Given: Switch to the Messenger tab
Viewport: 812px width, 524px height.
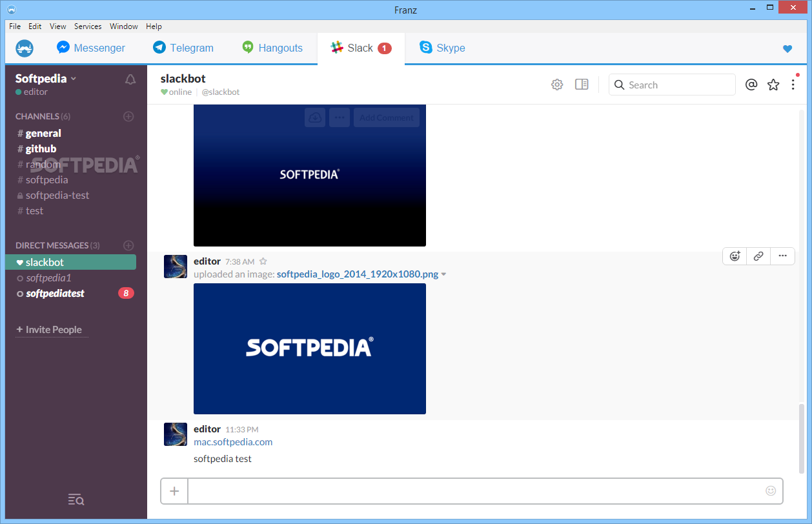Looking at the screenshot, I should coord(91,48).
